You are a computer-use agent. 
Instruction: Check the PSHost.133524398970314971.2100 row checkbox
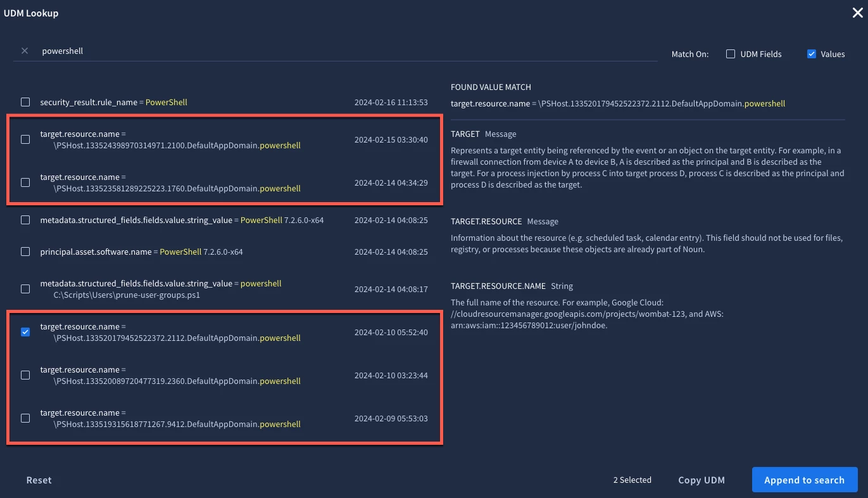(x=25, y=139)
